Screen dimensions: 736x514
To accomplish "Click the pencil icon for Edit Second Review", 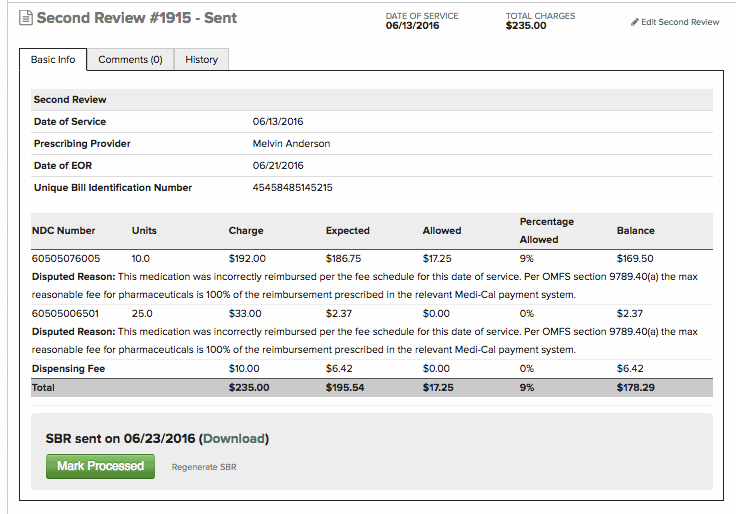I will pyautogui.click(x=635, y=22).
